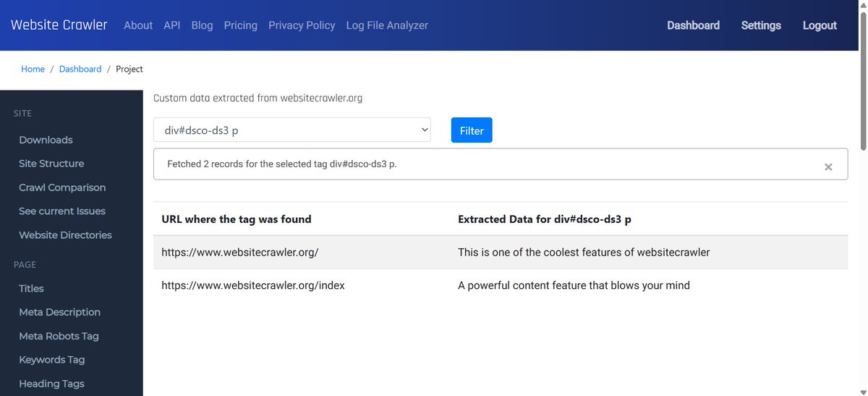
Task: Navigate to Home breadcrumb
Action: click(33, 69)
